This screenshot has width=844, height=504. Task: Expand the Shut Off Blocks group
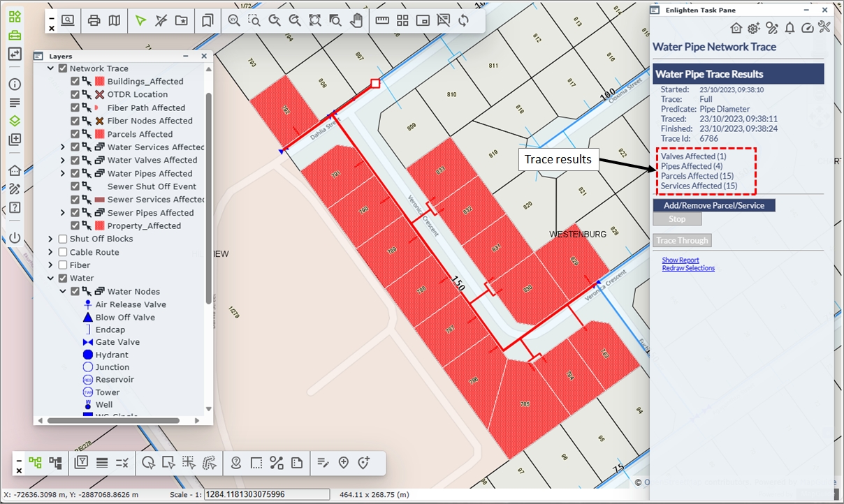point(51,239)
